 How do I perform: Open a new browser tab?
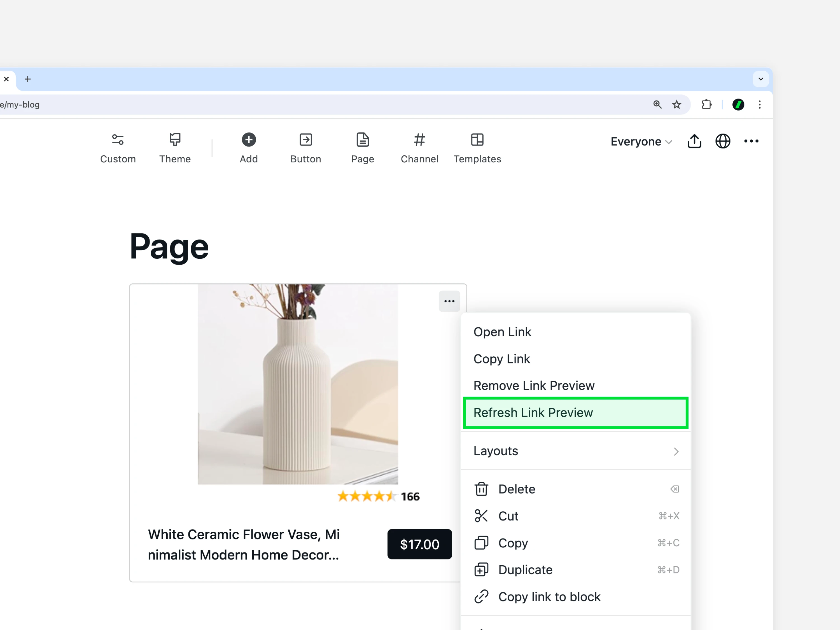pyautogui.click(x=27, y=79)
